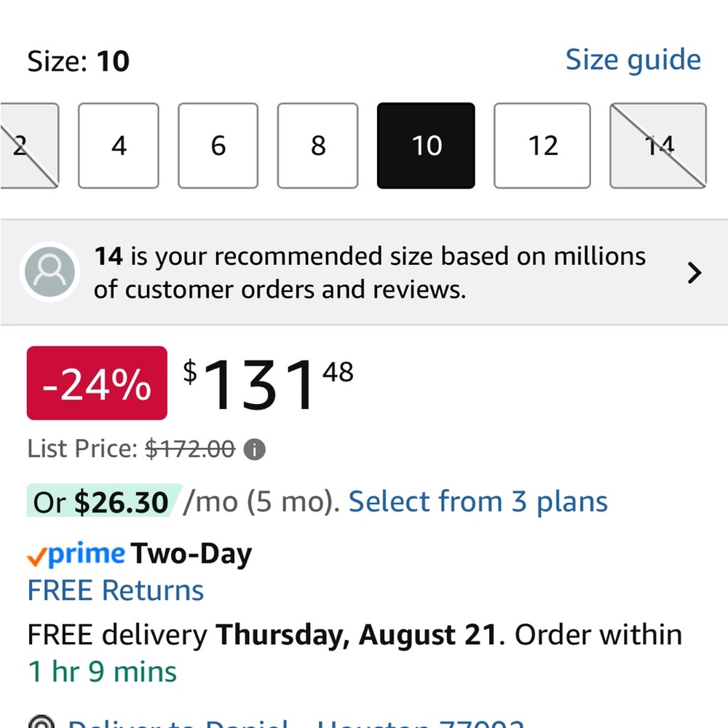Choose size 12 option
Screen dimensions: 728x728
click(x=542, y=146)
